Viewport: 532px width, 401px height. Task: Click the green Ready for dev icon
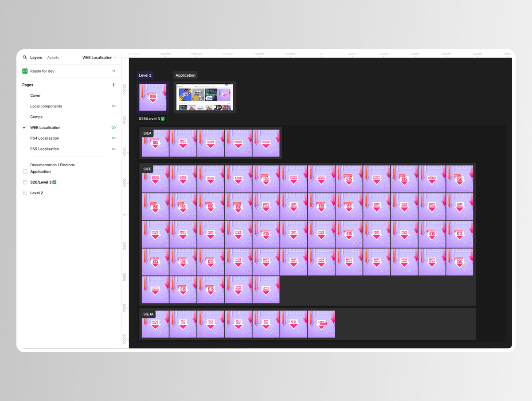click(x=25, y=71)
